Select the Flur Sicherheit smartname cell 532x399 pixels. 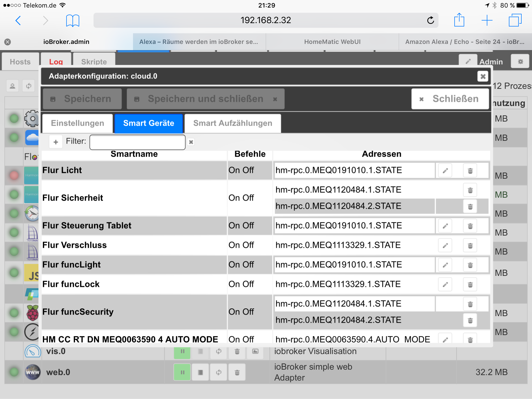[134, 198]
